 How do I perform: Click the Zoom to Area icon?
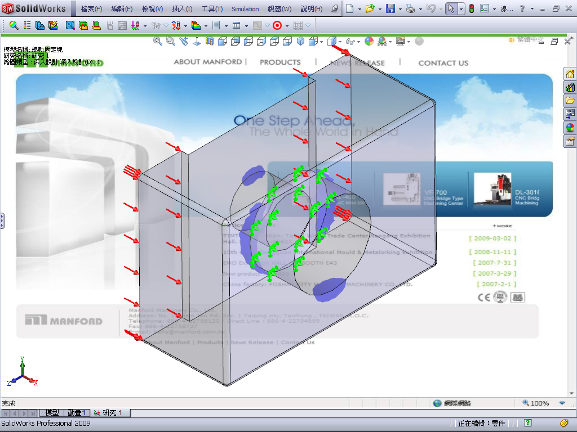[170, 41]
